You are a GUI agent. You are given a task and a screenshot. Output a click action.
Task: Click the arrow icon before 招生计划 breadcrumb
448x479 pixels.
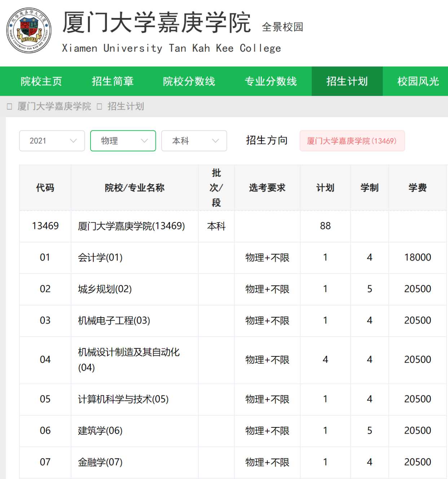(99, 106)
